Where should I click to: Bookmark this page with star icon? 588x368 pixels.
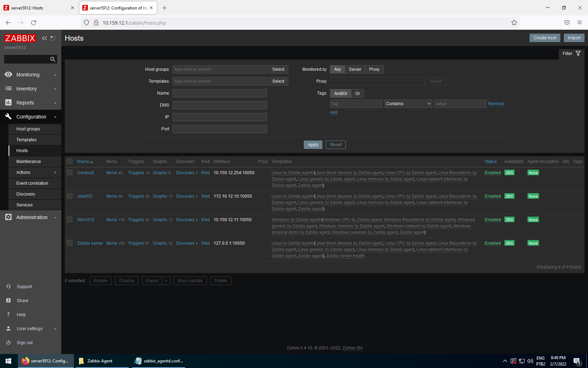(514, 23)
